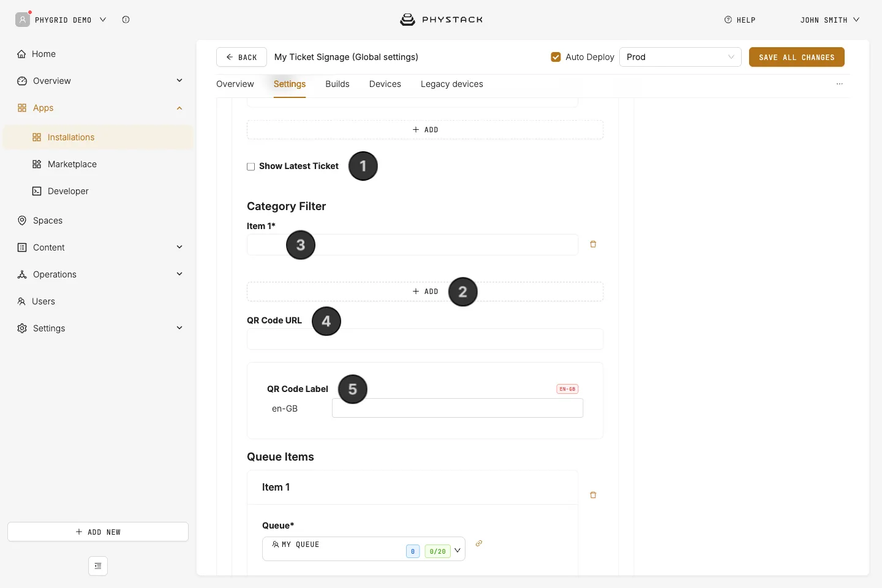Click the info icon next to Phygrid Demo
This screenshot has height=588, width=882.
(126, 20)
